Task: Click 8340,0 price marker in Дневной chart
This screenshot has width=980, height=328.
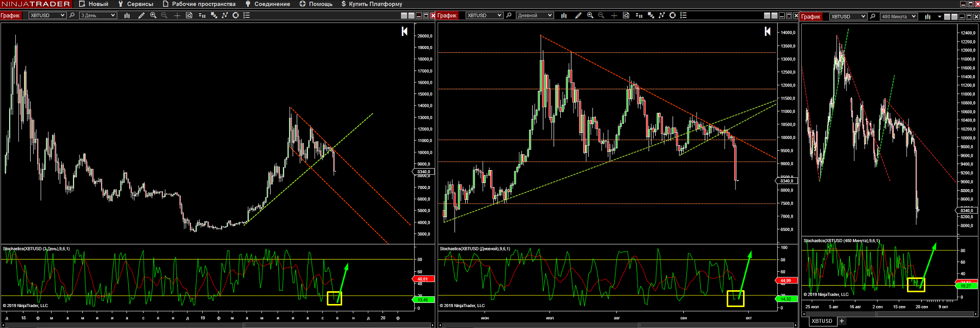Action: (x=786, y=181)
